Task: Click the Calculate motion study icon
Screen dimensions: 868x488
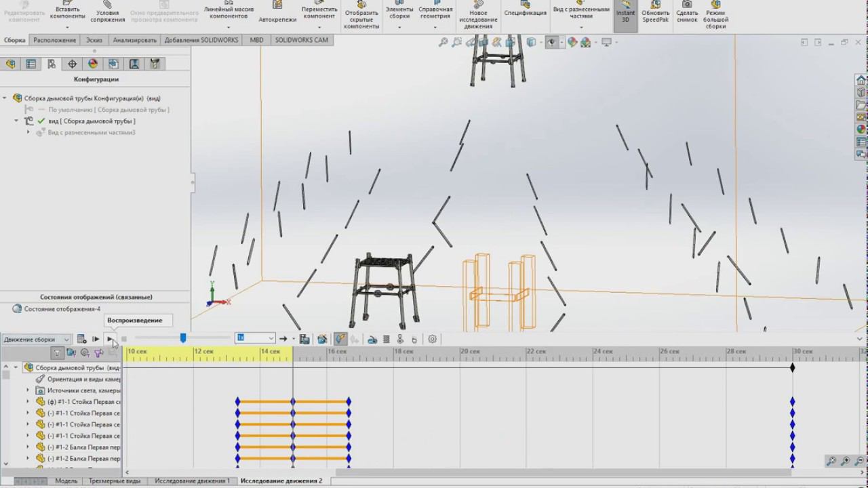Action: 81,339
